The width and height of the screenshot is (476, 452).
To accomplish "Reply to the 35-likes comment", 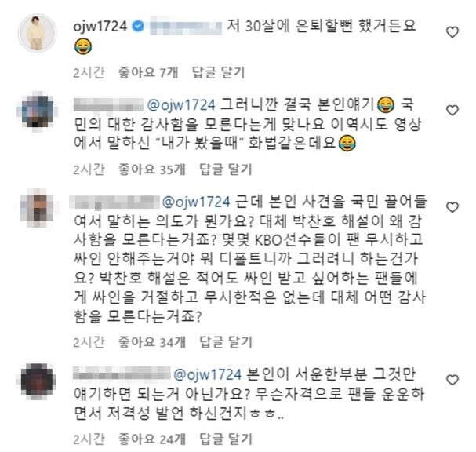I will tap(226, 169).
